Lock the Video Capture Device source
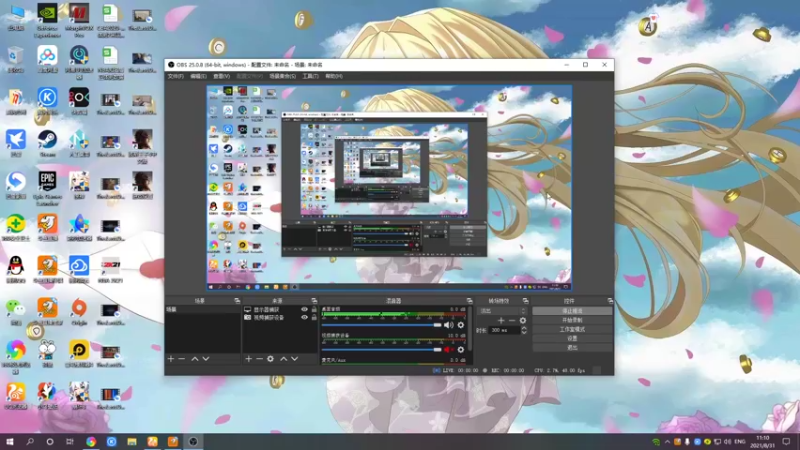 pos(314,317)
